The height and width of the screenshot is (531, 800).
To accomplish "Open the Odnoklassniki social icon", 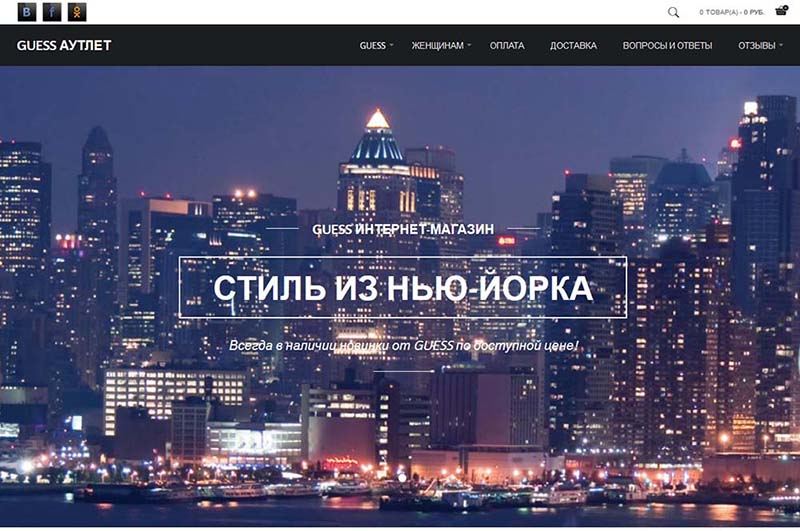I will pyautogui.click(x=77, y=12).
